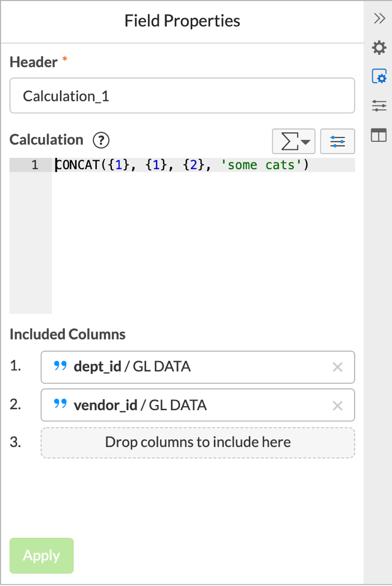
Task: Click the calculation settings sliders icon
Action: click(x=338, y=141)
